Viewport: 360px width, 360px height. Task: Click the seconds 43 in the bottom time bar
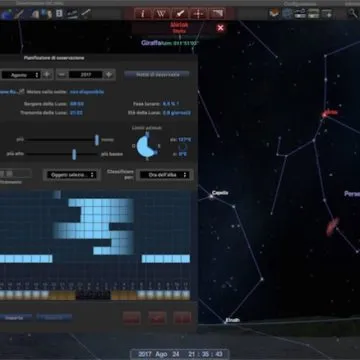(x=219, y=354)
